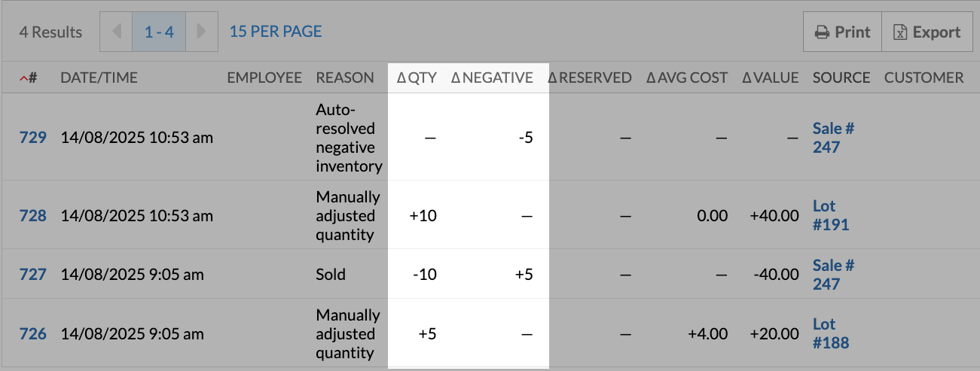Click the Print button
Screen dimensions: 980x371
842,32
